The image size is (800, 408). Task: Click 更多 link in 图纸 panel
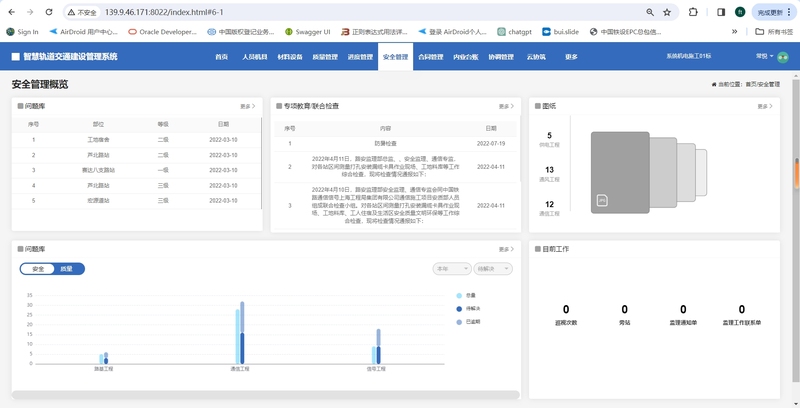765,106
